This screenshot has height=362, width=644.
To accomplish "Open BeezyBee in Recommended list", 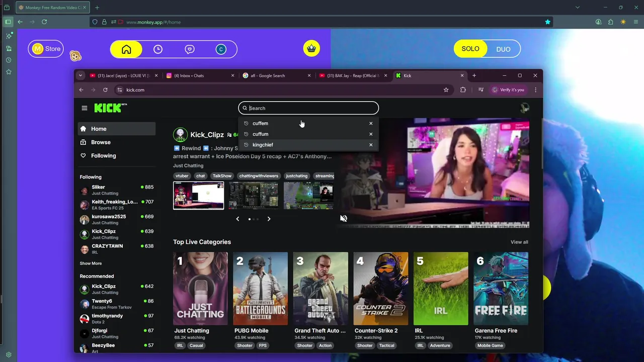I will [x=116, y=348].
